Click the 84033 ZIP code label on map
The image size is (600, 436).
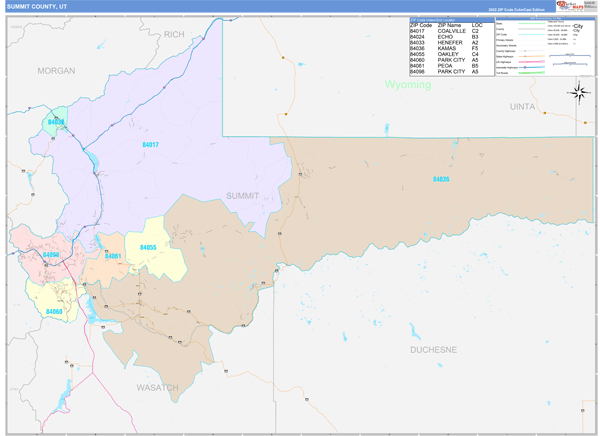[56, 123]
